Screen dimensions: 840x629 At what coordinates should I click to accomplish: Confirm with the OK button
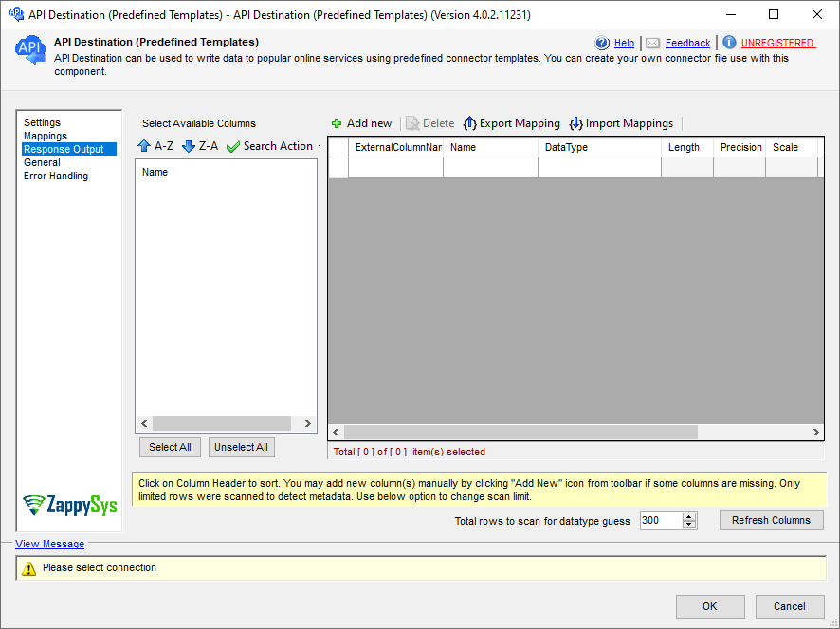click(710, 606)
